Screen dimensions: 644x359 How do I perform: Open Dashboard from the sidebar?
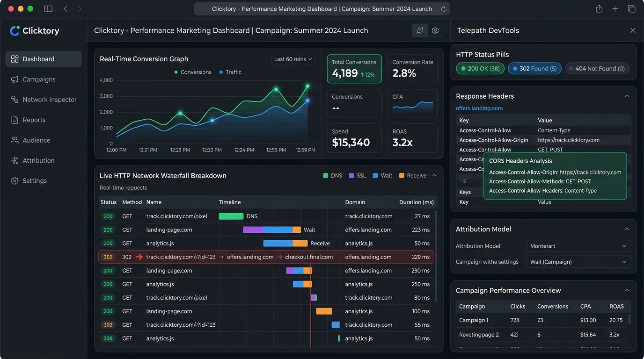click(44, 59)
